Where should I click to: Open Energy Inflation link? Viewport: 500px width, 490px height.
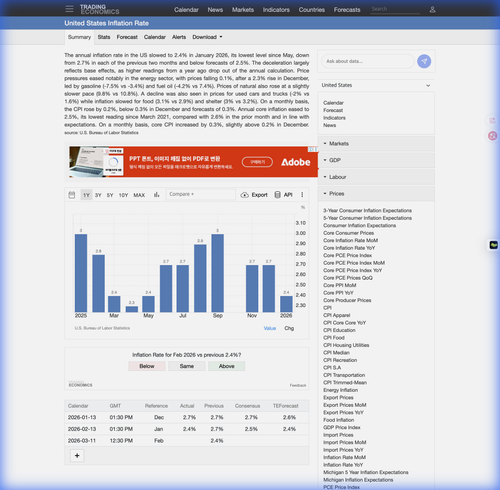point(340,390)
